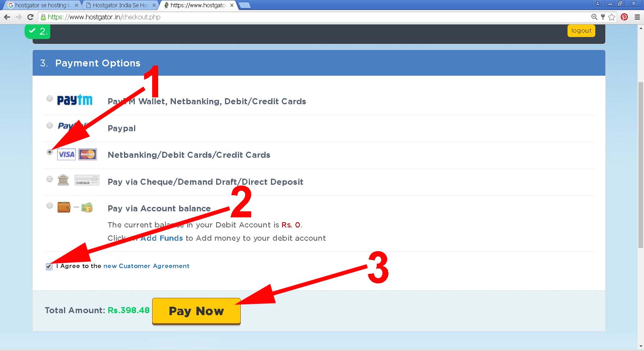Click the Paytm logo

coord(75,100)
